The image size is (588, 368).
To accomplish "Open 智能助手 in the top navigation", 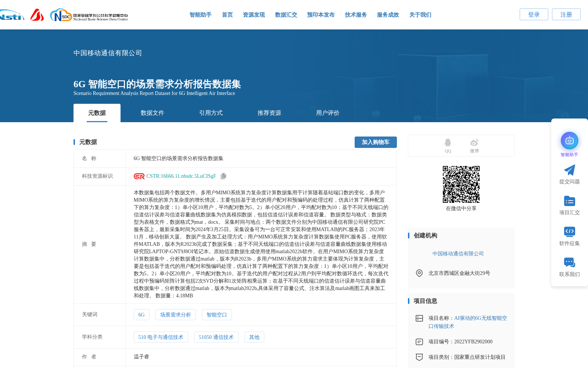I will [201, 15].
